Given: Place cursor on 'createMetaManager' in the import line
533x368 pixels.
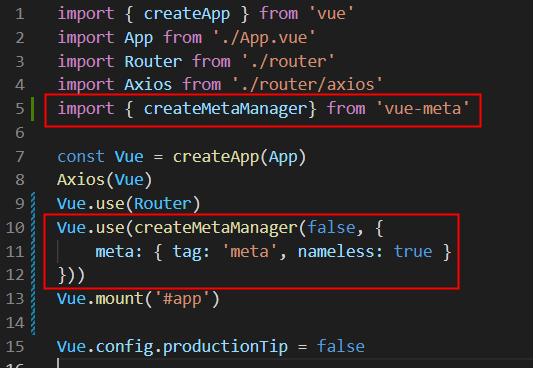Looking at the screenshot, I should [225, 109].
